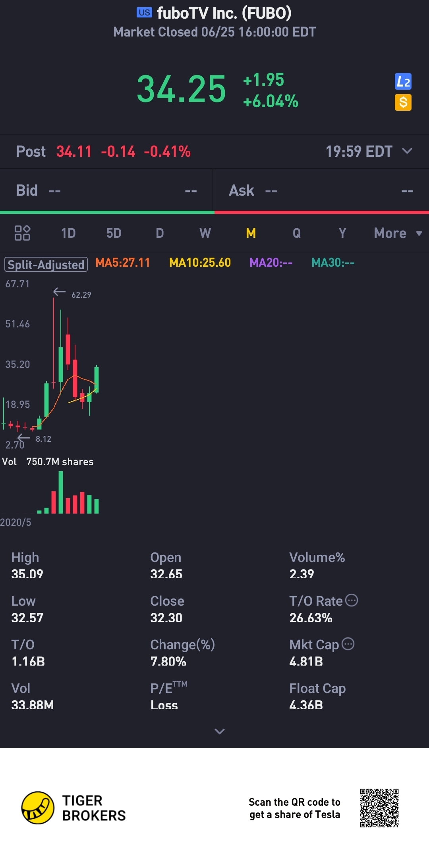The width and height of the screenshot is (429, 868).
Task: Tap the MA5:27.11 indicator label
Action: click(x=123, y=262)
